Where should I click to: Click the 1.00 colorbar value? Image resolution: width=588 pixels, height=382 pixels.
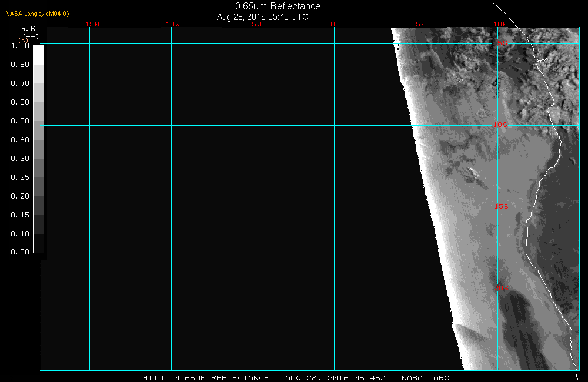20,46
